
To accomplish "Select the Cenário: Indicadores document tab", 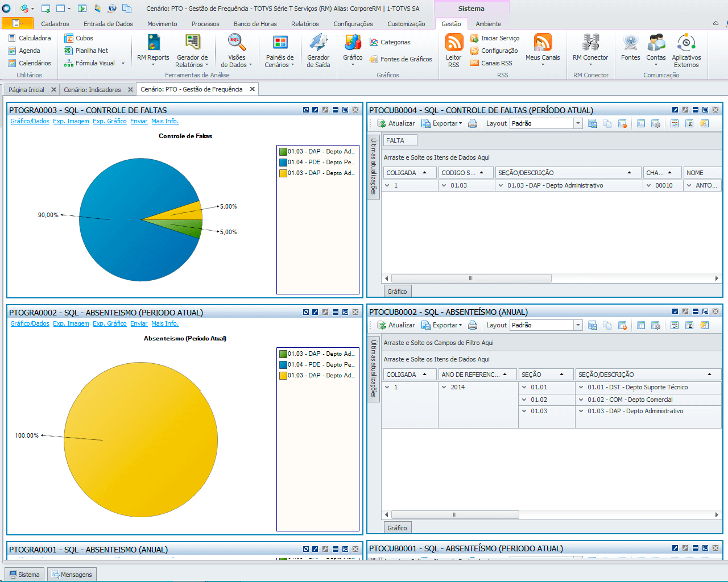I will (92, 90).
